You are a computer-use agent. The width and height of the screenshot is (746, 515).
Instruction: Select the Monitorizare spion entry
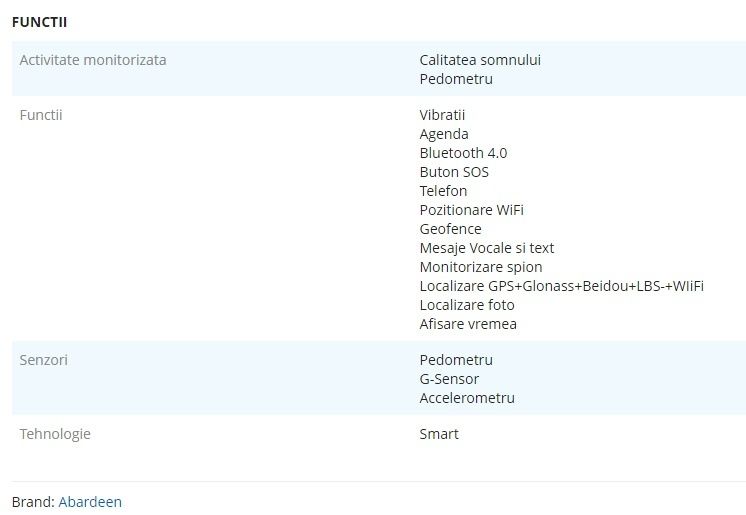[x=481, y=267]
